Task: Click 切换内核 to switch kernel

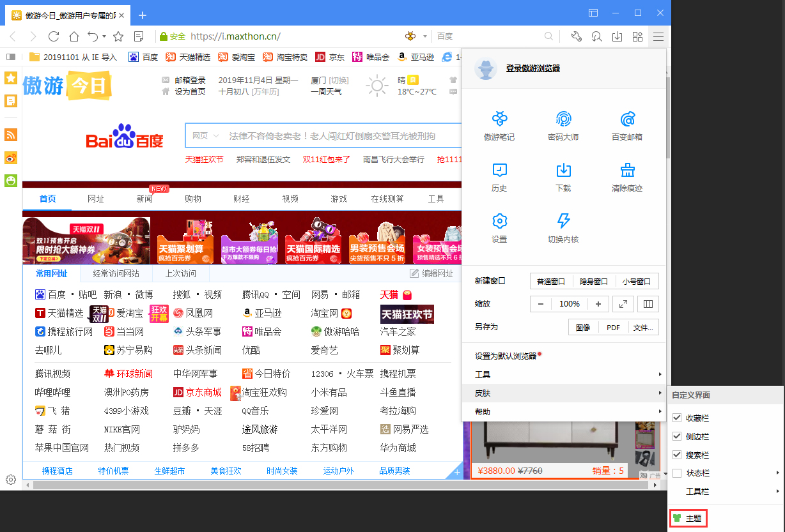Action: 563,228
